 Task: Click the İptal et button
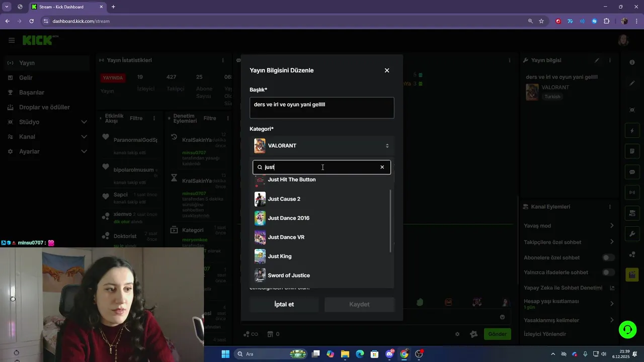tap(284, 304)
